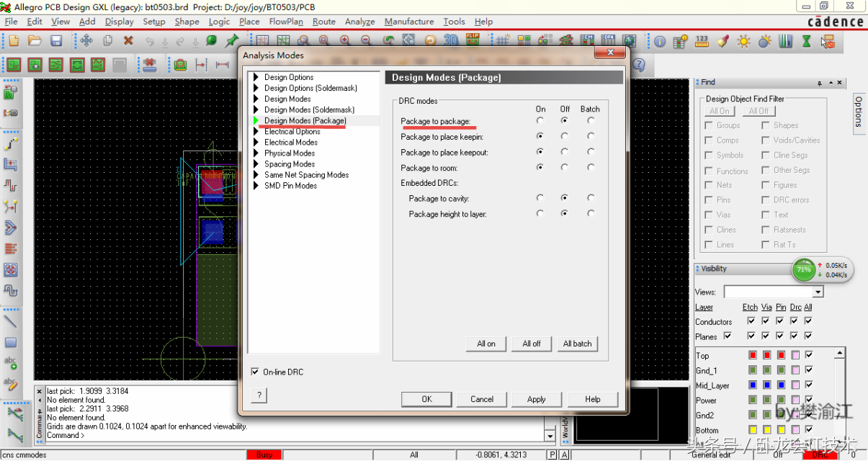Click the All batch button

tap(578, 344)
